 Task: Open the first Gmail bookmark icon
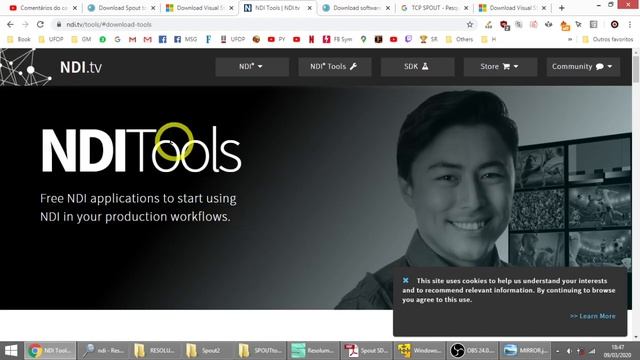pyautogui.click(x=132, y=39)
